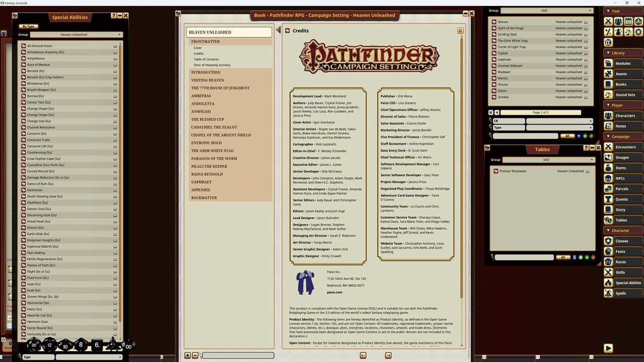The width and height of the screenshot is (644, 362).
Task: Click the previous page arrow above the CR filter
Action: [498, 112]
